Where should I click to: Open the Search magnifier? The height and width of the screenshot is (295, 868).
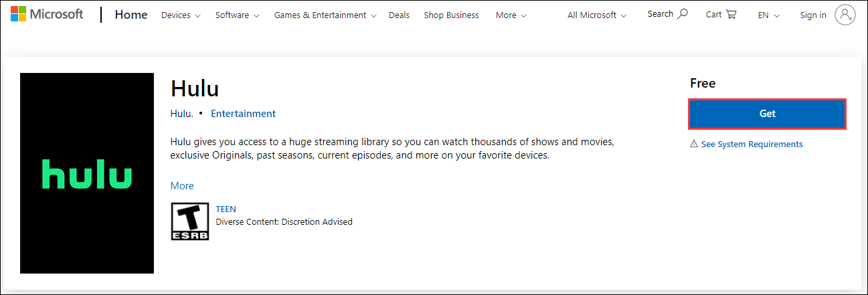[x=682, y=14]
